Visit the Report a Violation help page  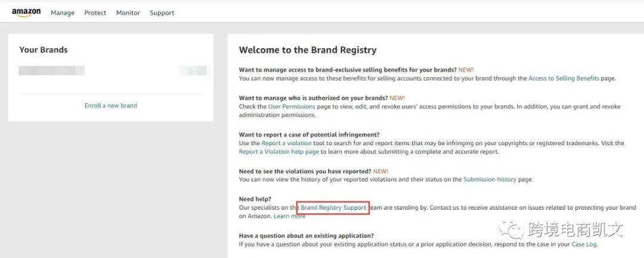tap(279, 152)
